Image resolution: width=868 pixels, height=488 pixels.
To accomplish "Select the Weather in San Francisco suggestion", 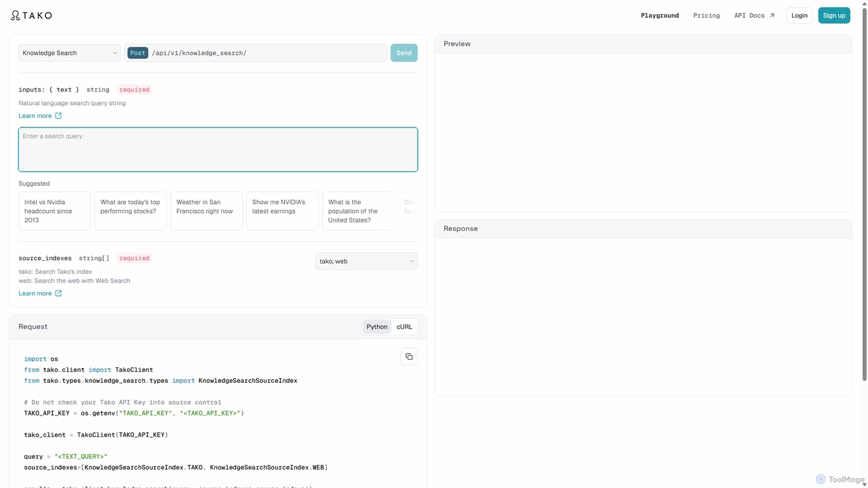I will pos(206,211).
